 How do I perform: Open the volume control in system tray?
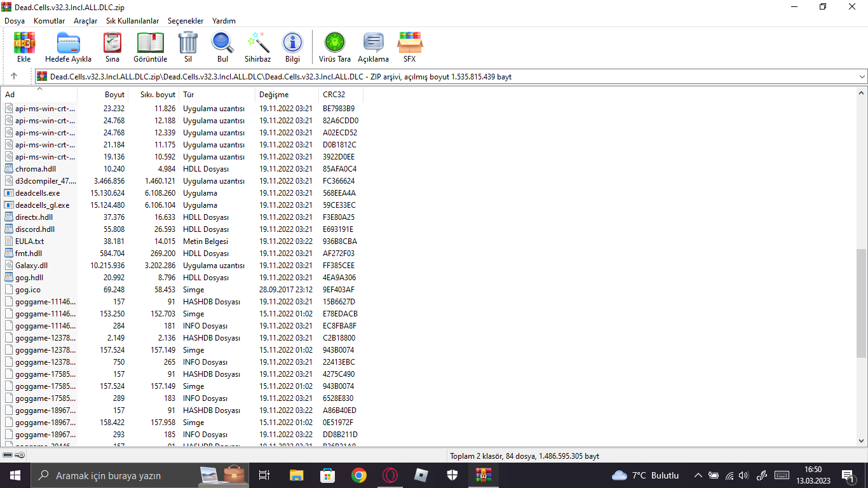pyautogui.click(x=744, y=475)
